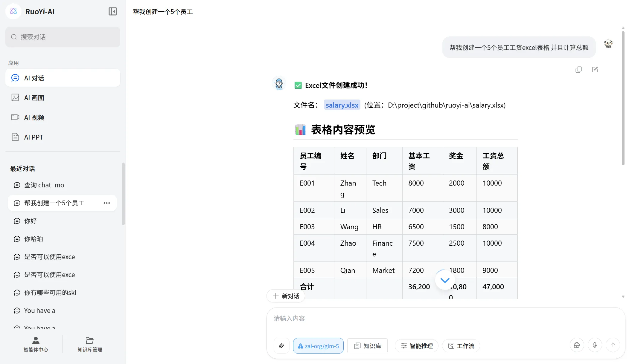
Task: Copy the user message using the copy icon
Action: click(x=579, y=69)
